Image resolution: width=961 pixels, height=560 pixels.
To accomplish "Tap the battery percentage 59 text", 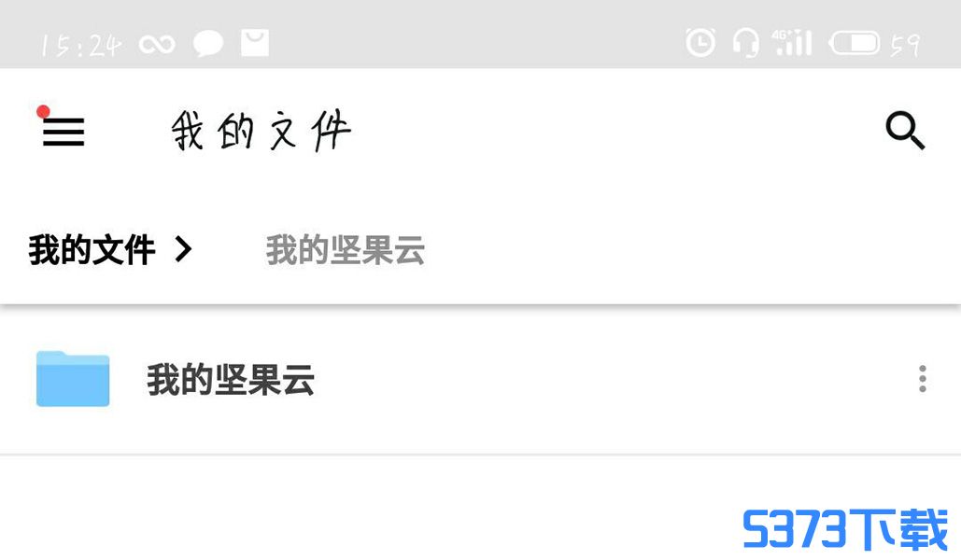I will point(905,45).
